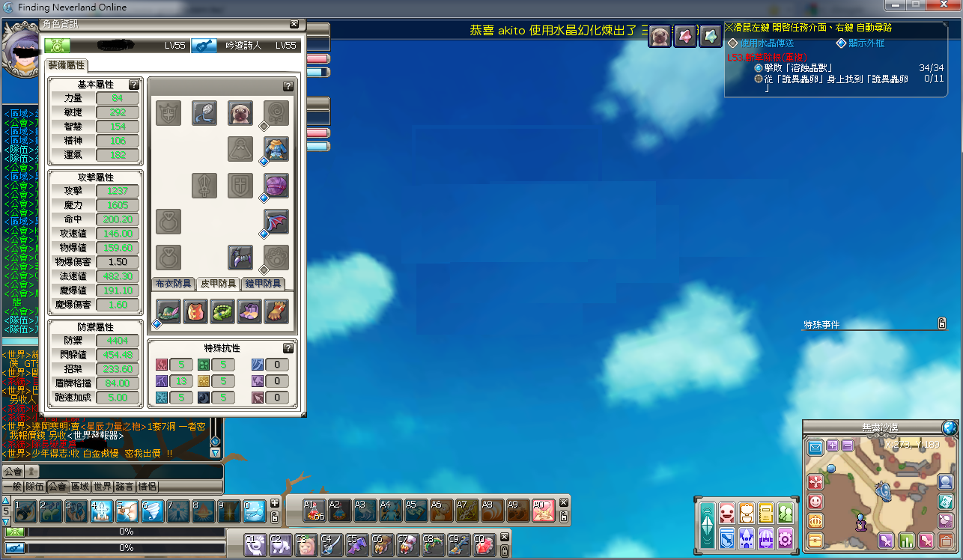Open the green friends icon

coord(786,513)
